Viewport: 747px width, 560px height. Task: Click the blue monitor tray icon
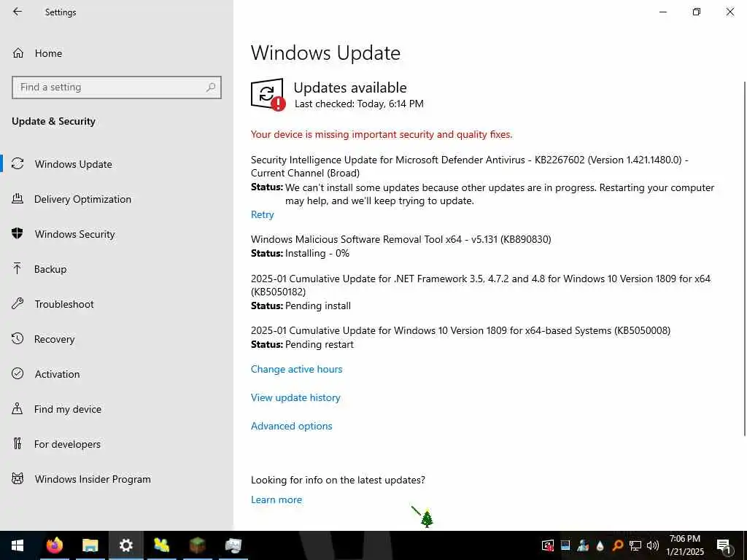565,545
